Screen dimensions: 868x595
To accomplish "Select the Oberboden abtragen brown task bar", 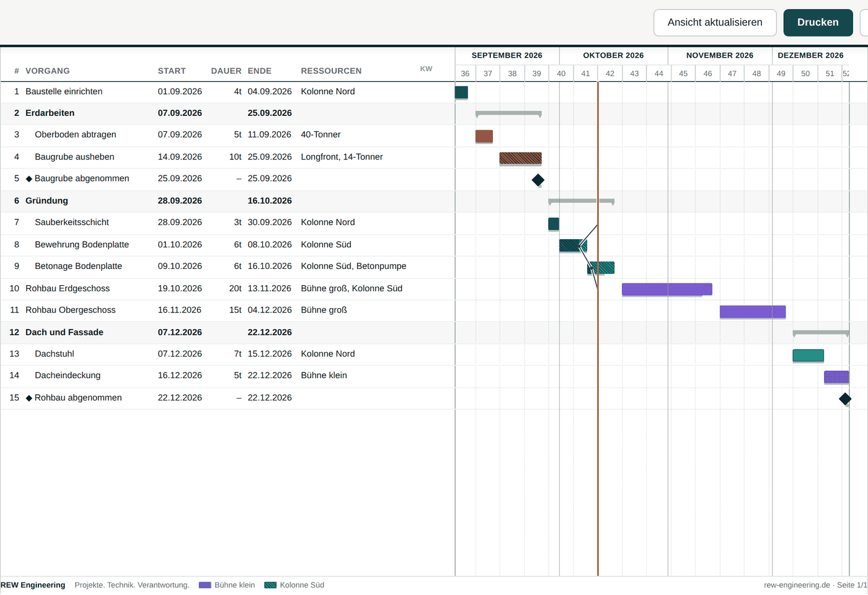I will [x=484, y=136].
